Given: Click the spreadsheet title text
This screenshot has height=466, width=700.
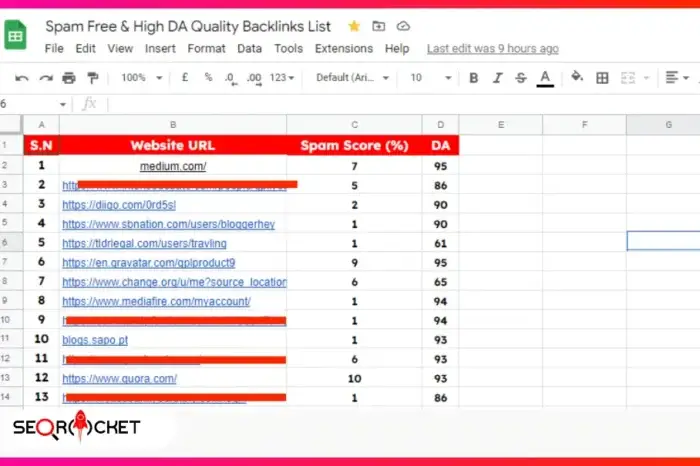Looking at the screenshot, I should pos(188,26).
